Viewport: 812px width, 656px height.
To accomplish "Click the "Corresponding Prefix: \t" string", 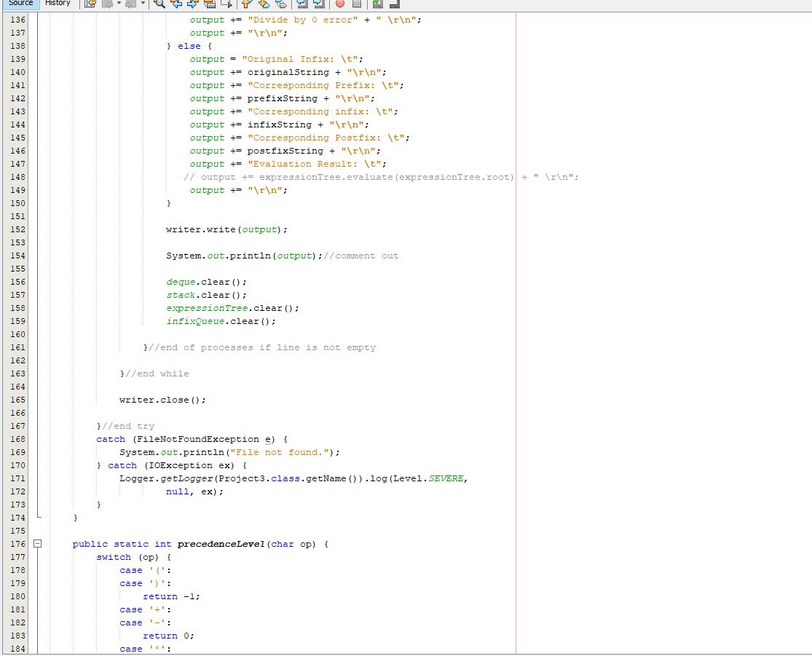I will click(323, 85).
